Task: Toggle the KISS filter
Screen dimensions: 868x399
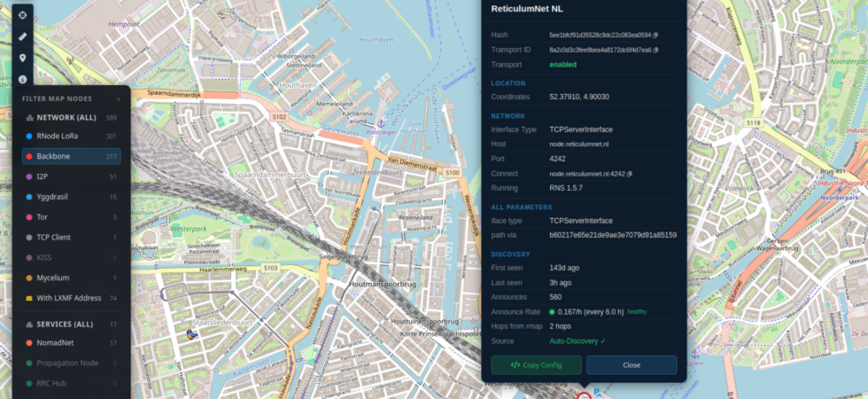Action: tap(72, 258)
